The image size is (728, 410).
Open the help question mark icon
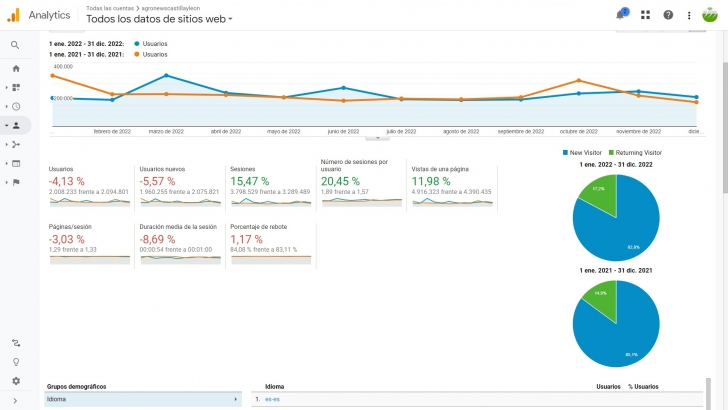tap(668, 15)
